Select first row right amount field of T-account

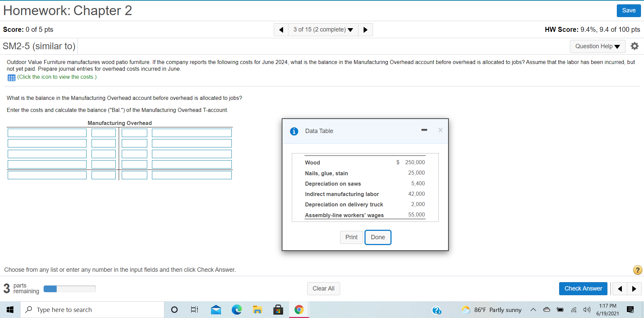click(135, 133)
